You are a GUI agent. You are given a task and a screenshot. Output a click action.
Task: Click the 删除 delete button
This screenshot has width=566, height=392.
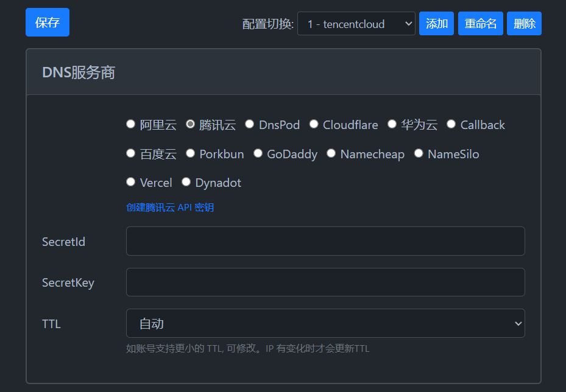[x=524, y=24]
